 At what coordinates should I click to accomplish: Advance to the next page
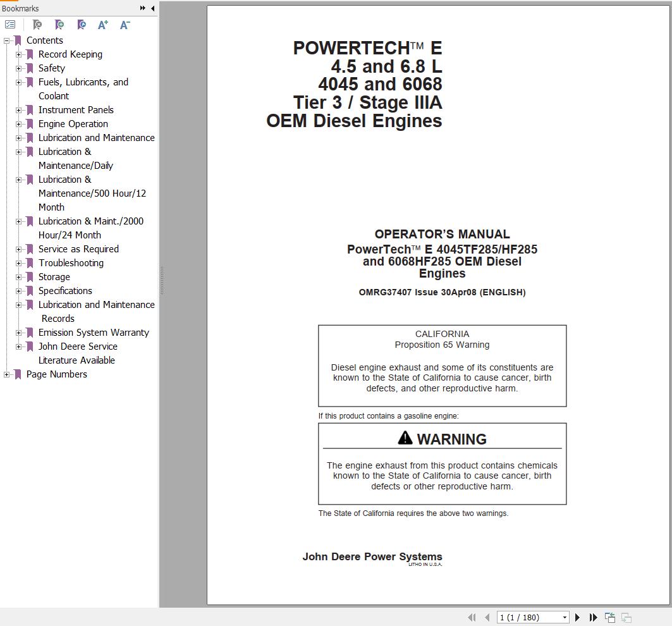[577, 617]
